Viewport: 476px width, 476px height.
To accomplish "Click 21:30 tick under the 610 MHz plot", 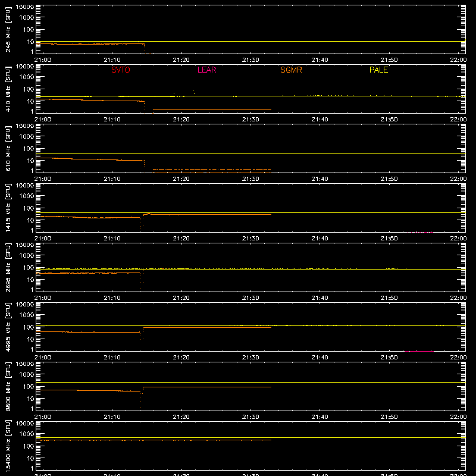I will click(250, 179).
